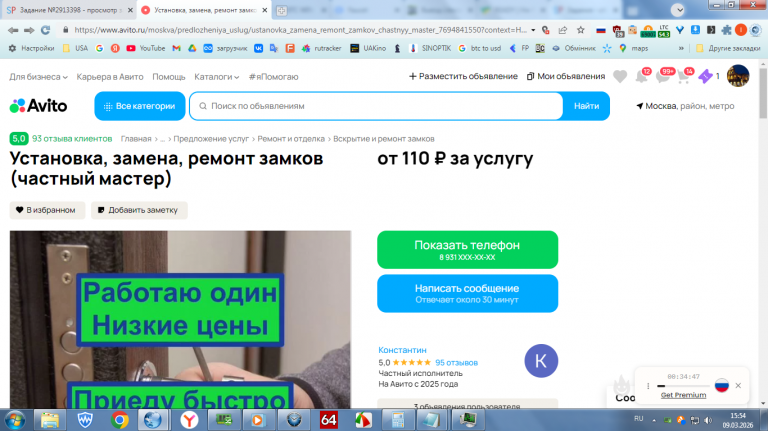This screenshot has height=431, width=768.
Task: Open seller name link Константин
Action: 402,350
